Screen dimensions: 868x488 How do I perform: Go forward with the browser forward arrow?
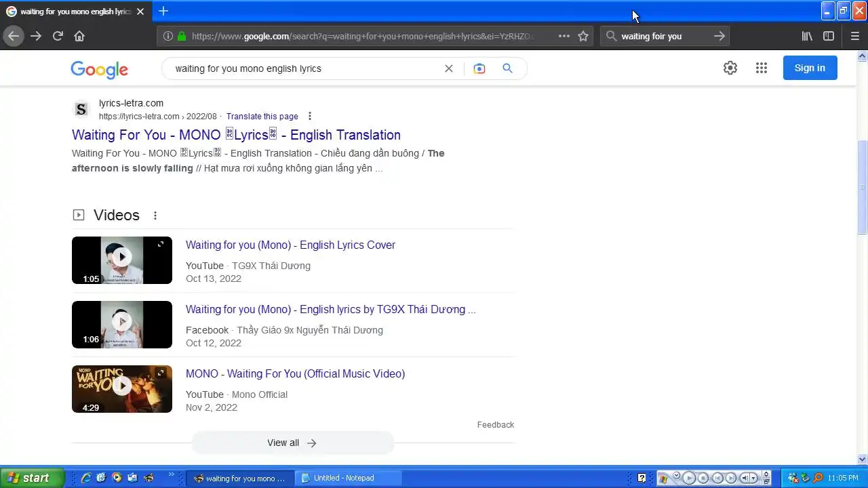pyautogui.click(x=36, y=36)
